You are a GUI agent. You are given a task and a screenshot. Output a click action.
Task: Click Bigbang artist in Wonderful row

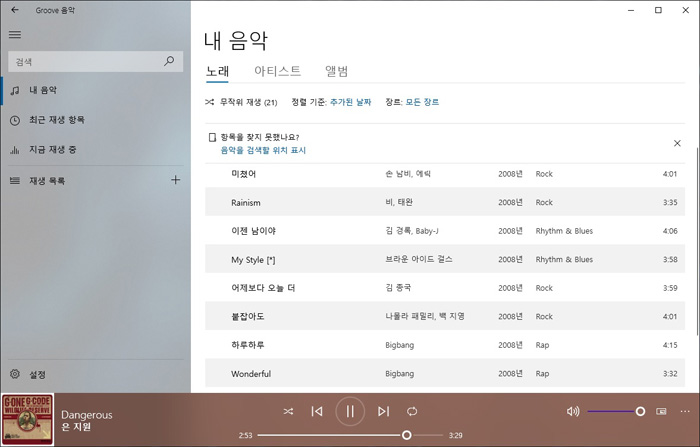click(400, 374)
